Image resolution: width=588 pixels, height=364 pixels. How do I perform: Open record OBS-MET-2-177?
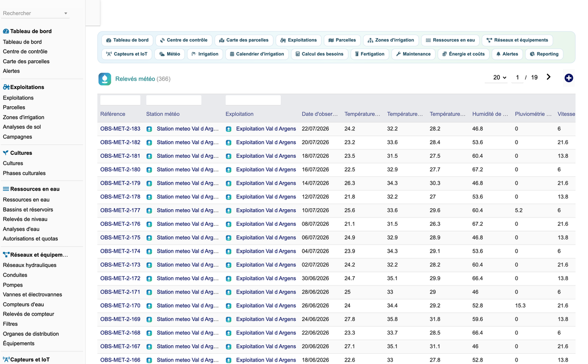click(x=120, y=211)
